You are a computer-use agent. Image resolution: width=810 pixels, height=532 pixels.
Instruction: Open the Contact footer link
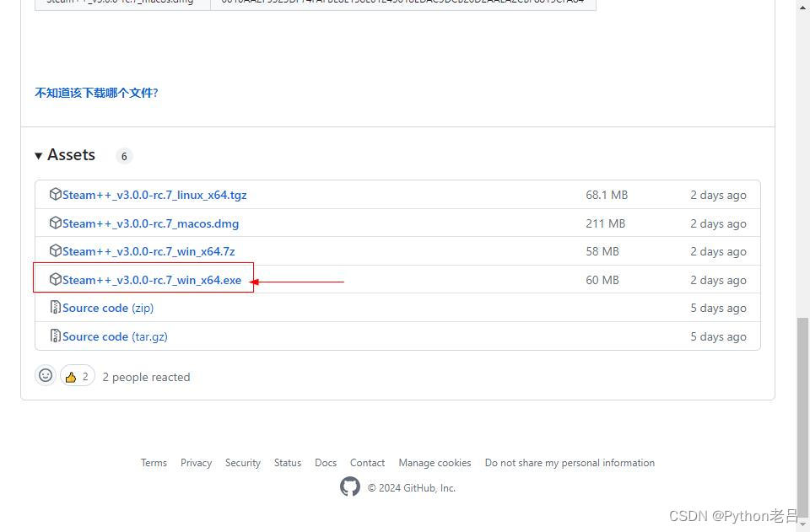[x=367, y=463]
